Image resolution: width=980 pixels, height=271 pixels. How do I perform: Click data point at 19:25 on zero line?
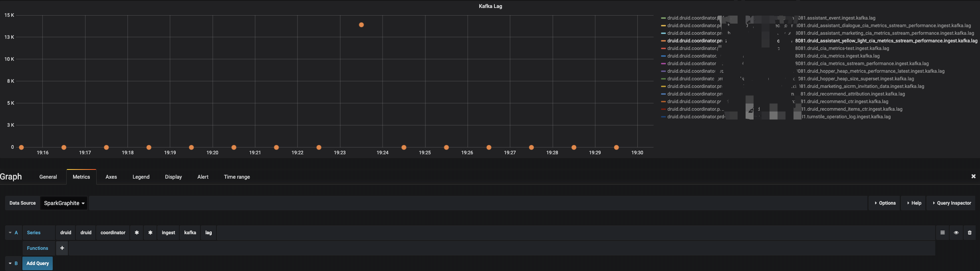click(x=446, y=147)
